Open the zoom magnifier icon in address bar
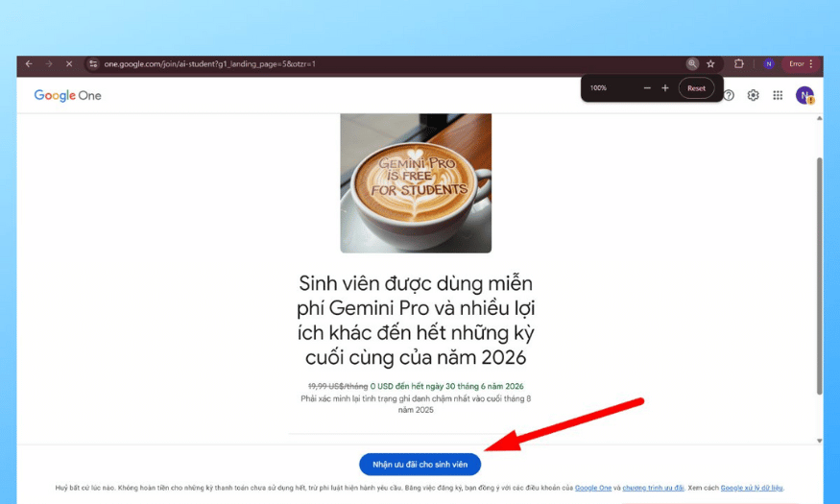This screenshot has width=840, height=504. click(x=692, y=63)
